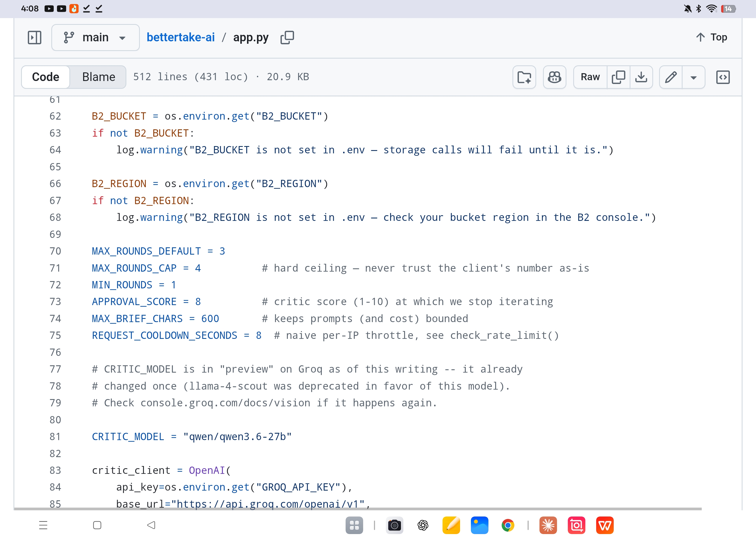The width and height of the screenshot is (756, 540).
Task: Expand the file tree side panel
Action: (35, 37)
